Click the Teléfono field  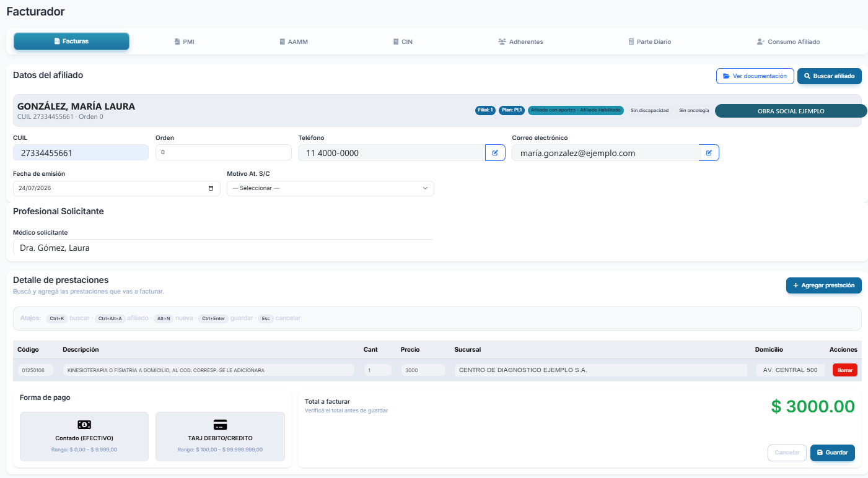[x=392, y=152]
